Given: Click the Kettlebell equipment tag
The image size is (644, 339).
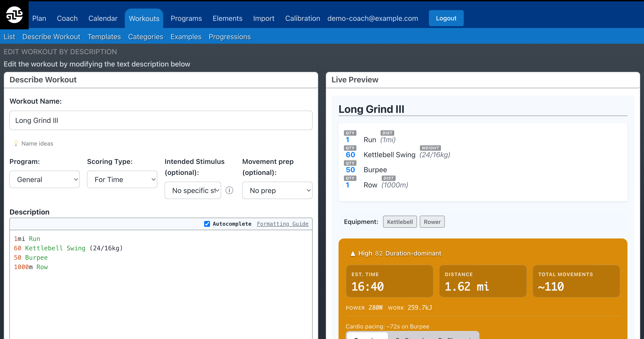Looking at the screenshot, I should pos(400,222).
